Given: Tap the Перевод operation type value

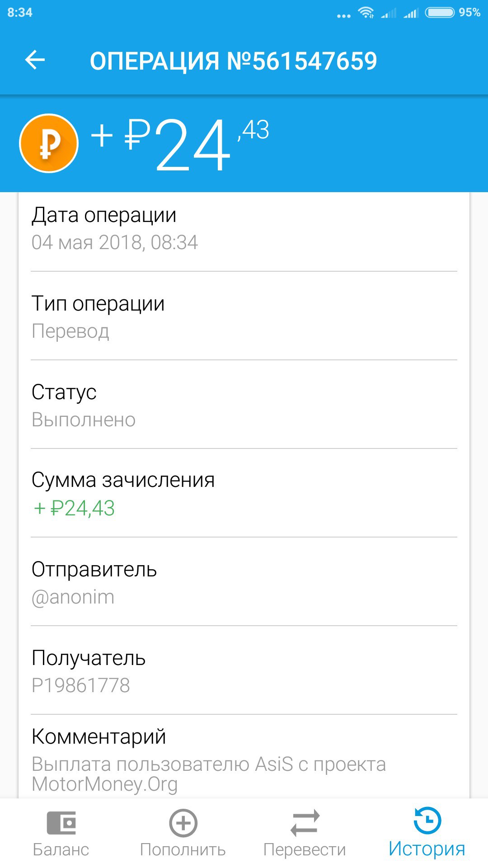Looking at the screenshot, I should [70, 331].
